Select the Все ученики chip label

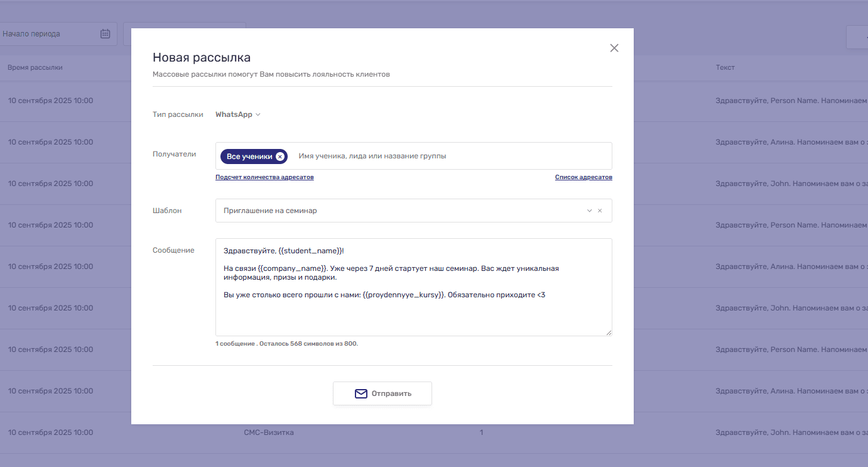click(249, 157)
